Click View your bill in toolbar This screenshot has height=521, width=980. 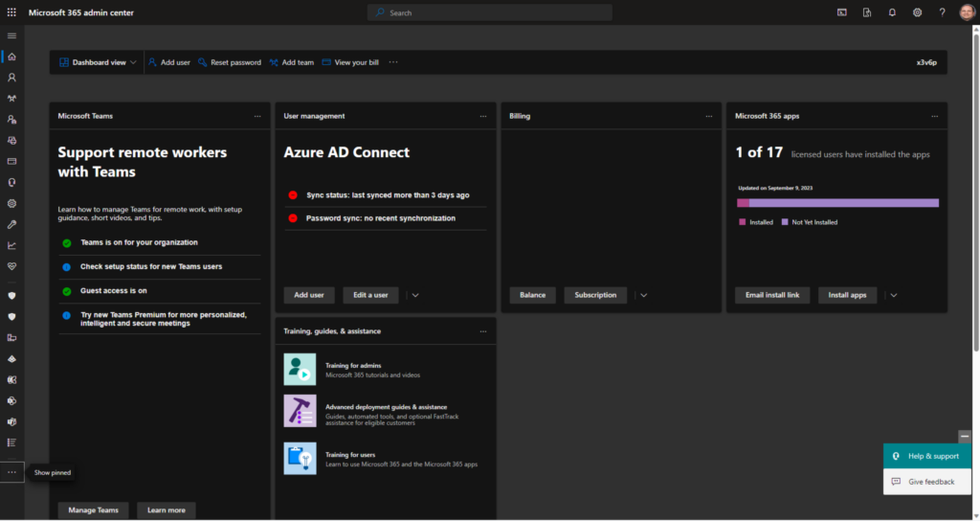[x=350, y=62]
